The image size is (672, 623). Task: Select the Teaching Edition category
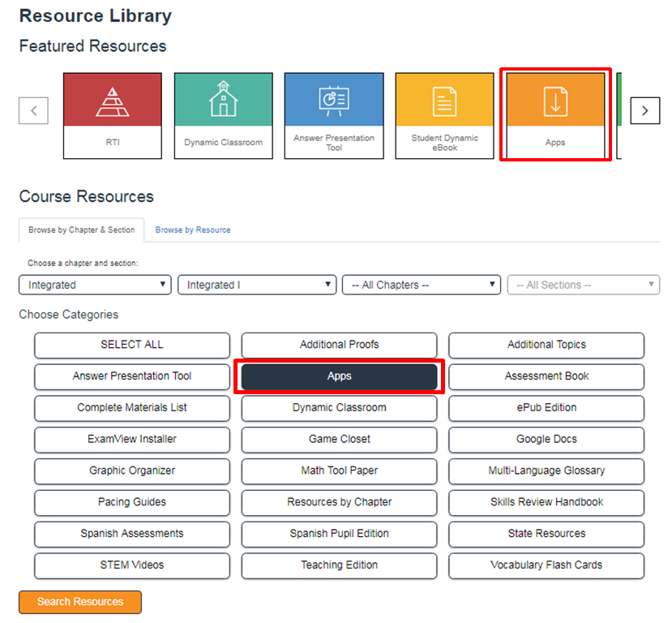pos(340,565)
